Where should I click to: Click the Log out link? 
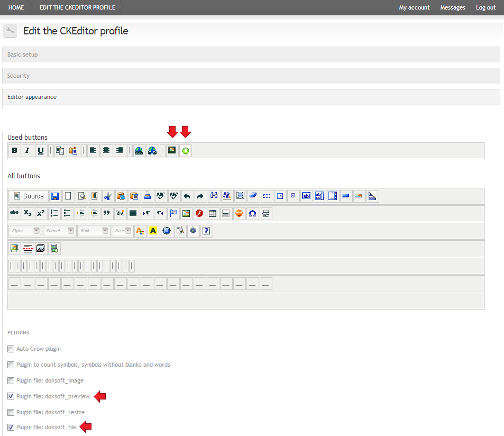click(x=485, y=7)
